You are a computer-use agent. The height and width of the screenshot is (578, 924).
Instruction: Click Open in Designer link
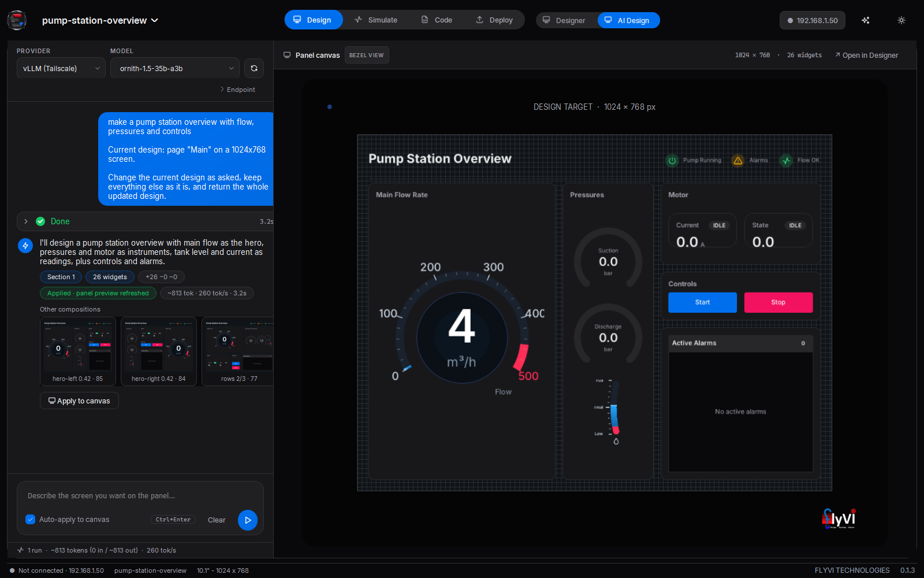pyautogui.click(x=866, y=55)
